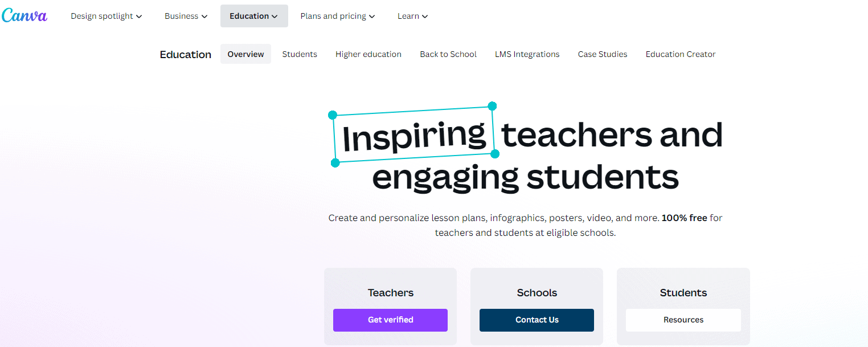Select the Education Creator tab

click(680, 54)
